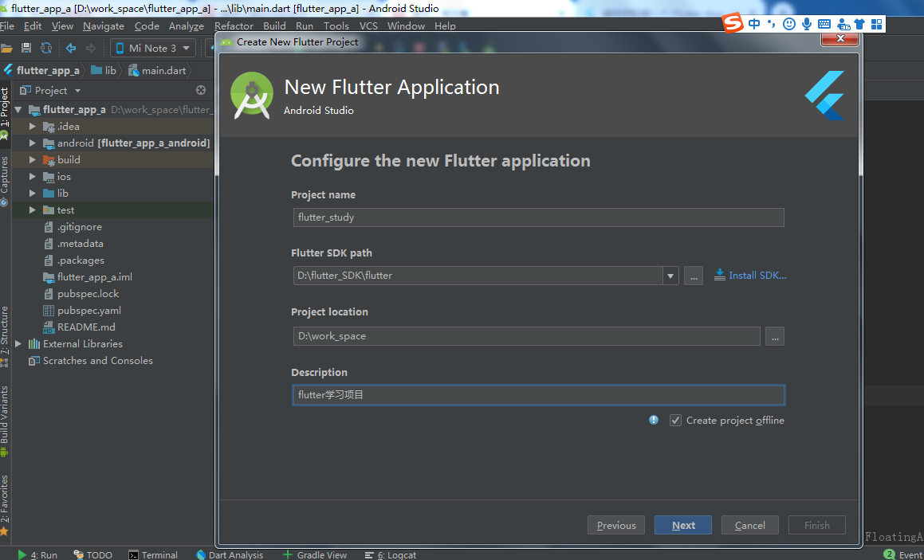Image resolution: width=924 pixels, height=560 pixels.
Task: Expand the test folder node
Action: [x=33, y=210]
